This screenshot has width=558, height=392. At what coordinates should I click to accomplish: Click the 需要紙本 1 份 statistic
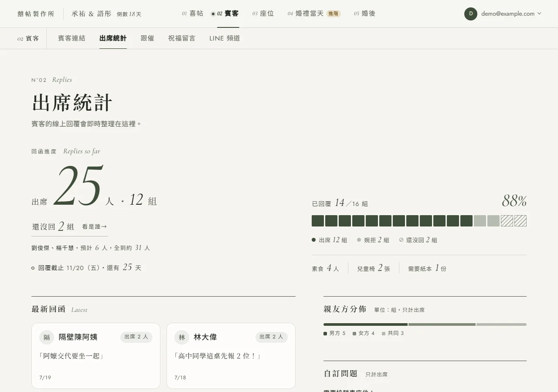click(x=427, y=268)
